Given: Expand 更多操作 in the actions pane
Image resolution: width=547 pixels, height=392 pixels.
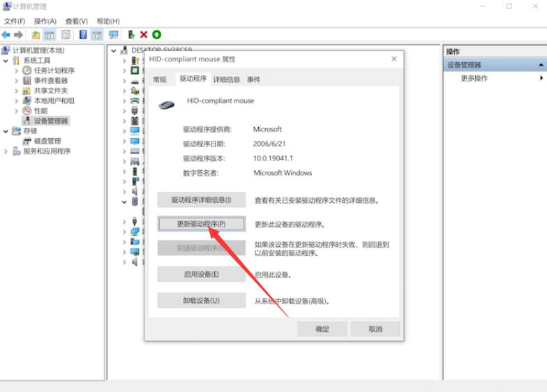Looking at the screenshot, I should point(474,78).
